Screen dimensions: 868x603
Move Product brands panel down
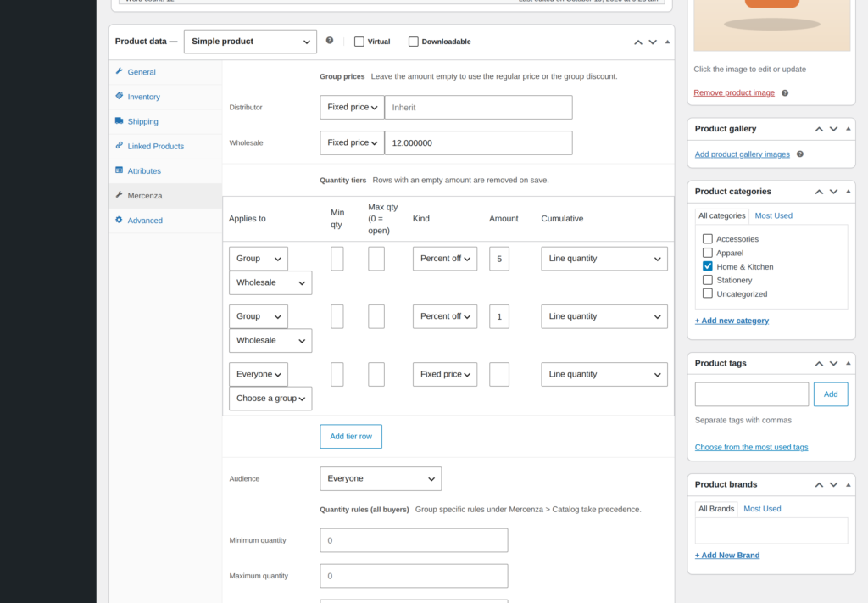click(x=833, y=484)
